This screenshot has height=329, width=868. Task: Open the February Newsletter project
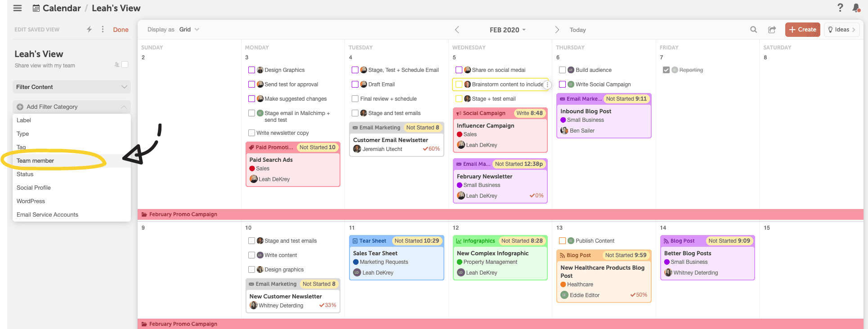(484, 177)
